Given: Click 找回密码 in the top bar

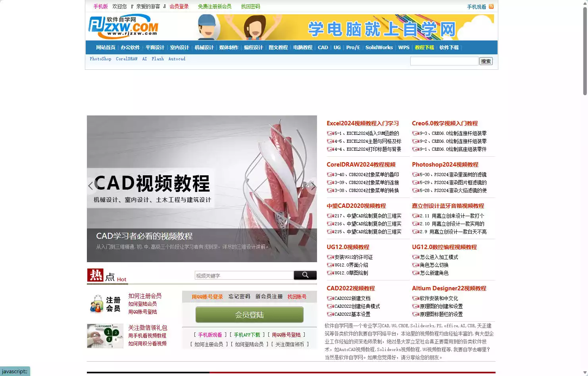Looking at the screenshot, I should [250, 6].
